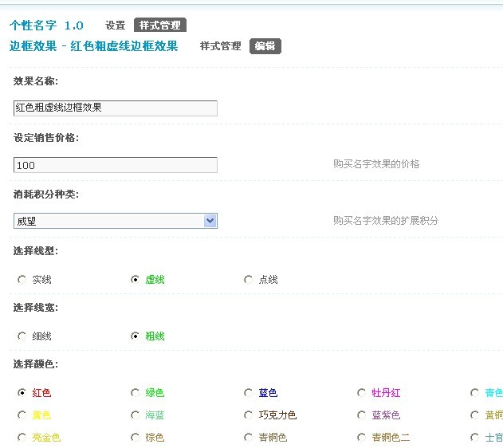Choose the 粗线 thick line radio button
This screenshot has height=448, width=503.
136,336
